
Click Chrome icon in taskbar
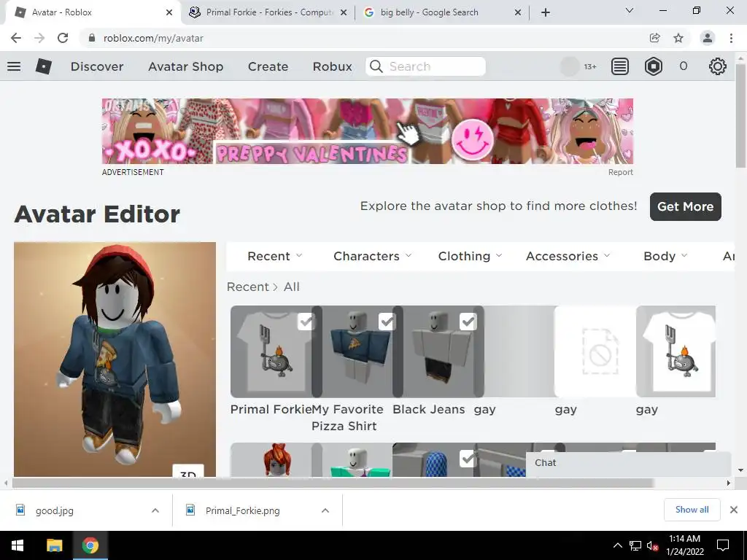pos(90,545)
